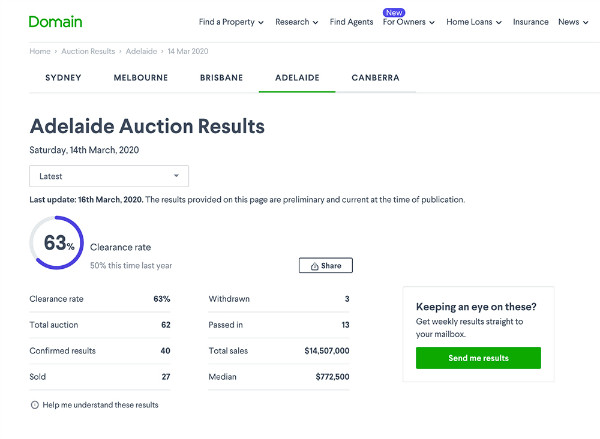Switch to the Sydney tab
600x439 pixels.
click(63, 77)
